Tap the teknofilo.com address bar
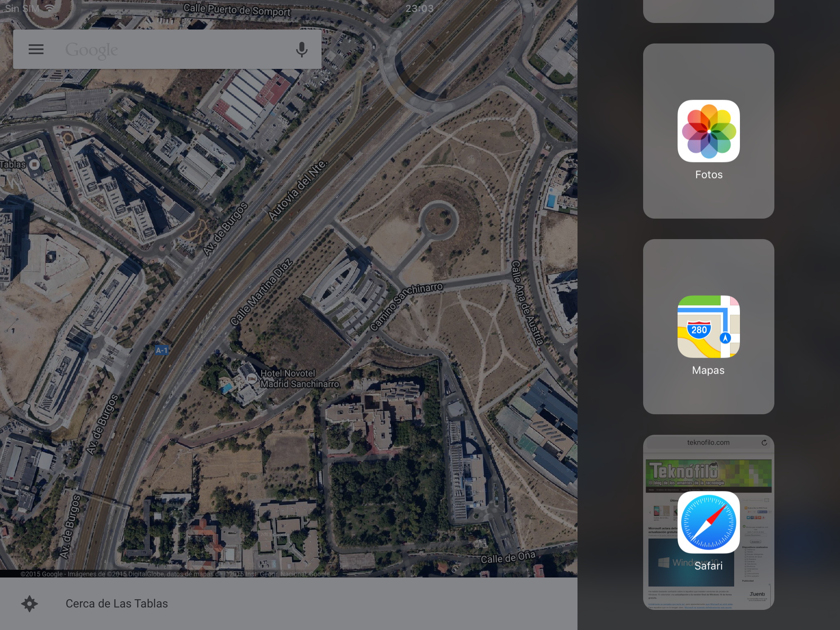 (708, 443)
